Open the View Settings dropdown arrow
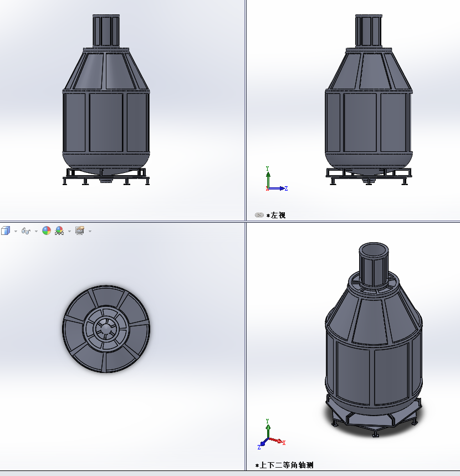Screen dimensions: 460x476 tap(90, 231)
